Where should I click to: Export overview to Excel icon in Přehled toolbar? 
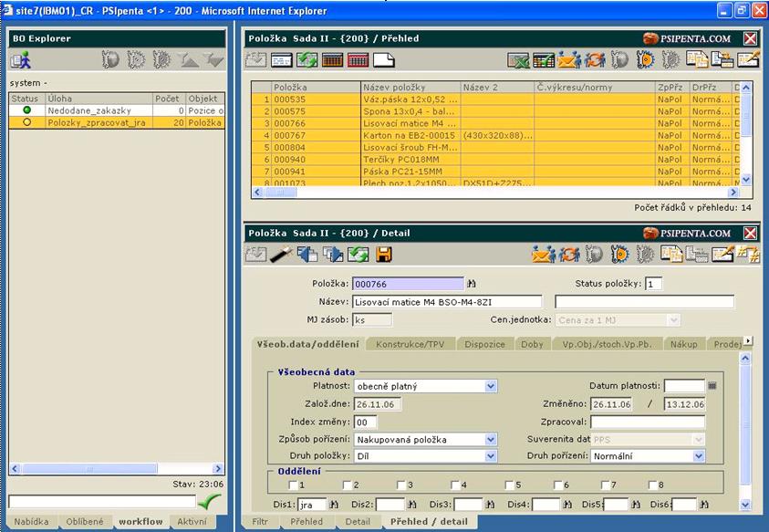pyautogui.click(x=518, y=60)
